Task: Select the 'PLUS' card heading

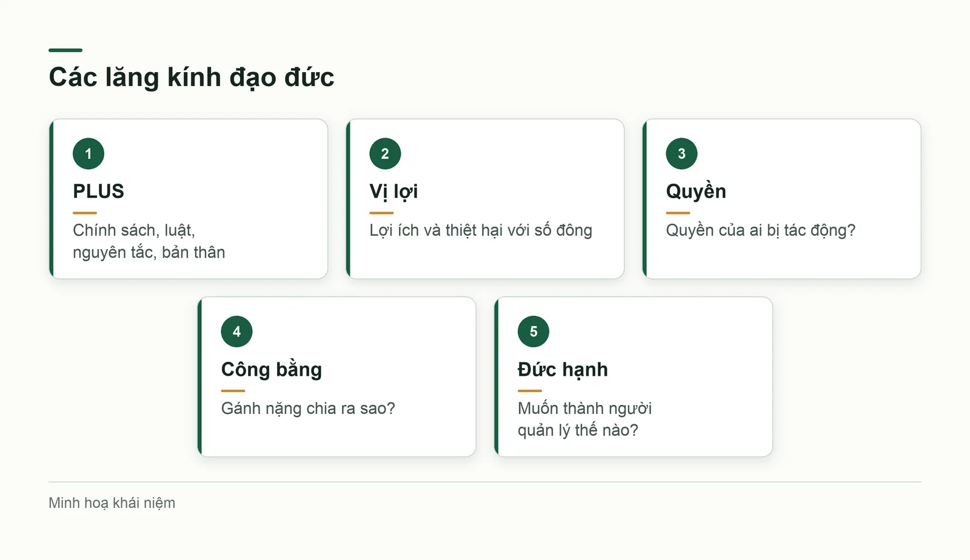Action: click(98, 192)
